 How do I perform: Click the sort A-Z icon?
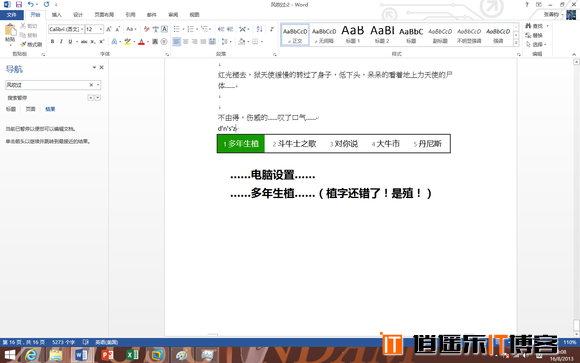[260, 29]
